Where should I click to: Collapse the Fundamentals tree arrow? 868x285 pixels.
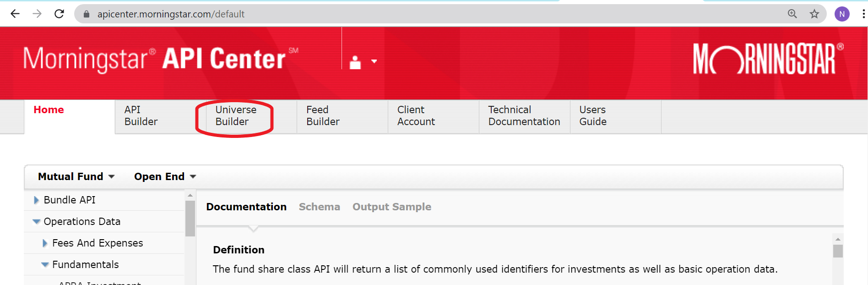click(x=45, y=265)
